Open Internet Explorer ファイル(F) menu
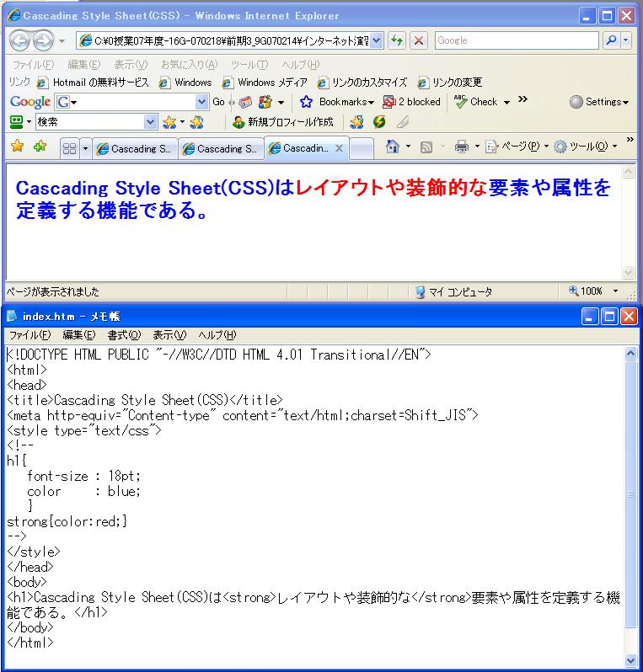This screenshot has width=643, height=672. [33, 65]
